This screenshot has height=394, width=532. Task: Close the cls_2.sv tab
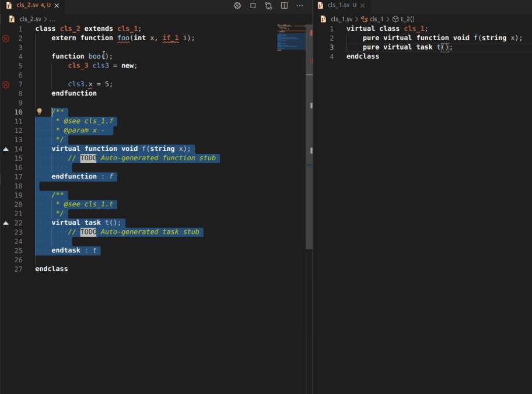(57, 5)
